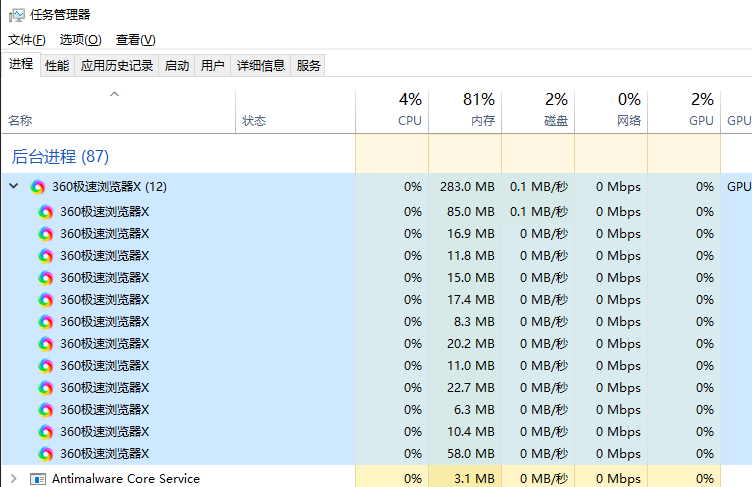The image size is (752, 487).
Task: Click the 360 browser icon in the 11.8 MB row
Action: click(x=46, y=256)
